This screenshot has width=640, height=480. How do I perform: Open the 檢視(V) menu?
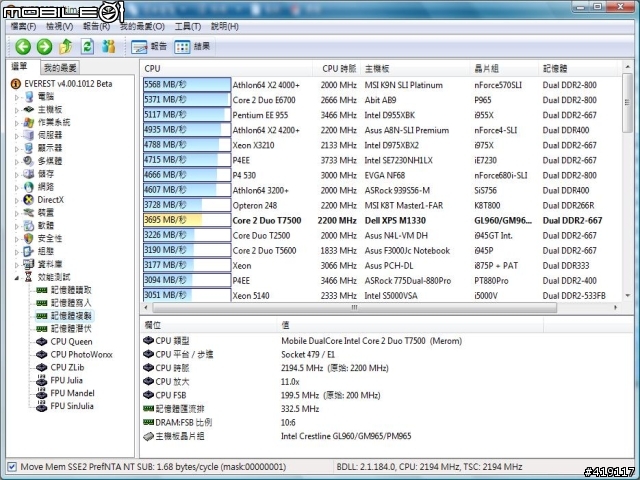[x=60, y=27]
